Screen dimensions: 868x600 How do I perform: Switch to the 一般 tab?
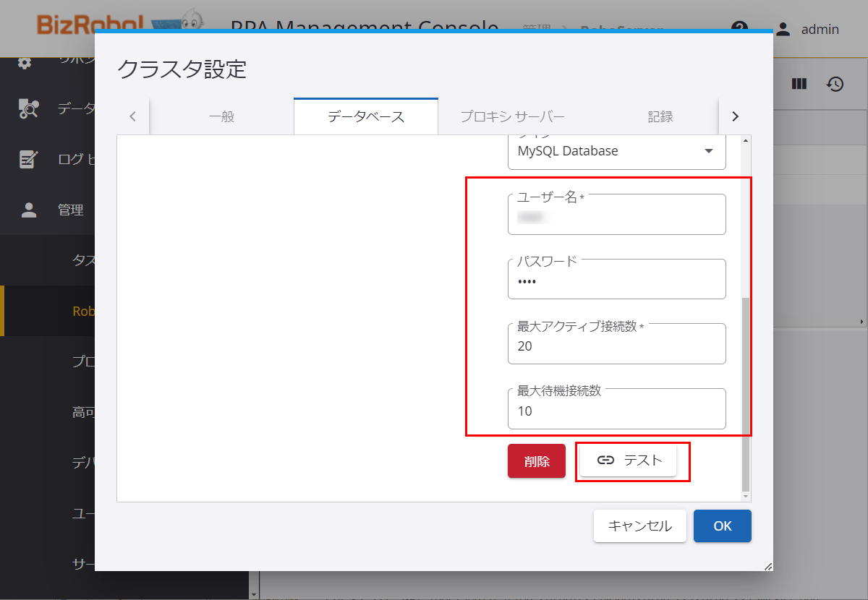pos(221,116)
